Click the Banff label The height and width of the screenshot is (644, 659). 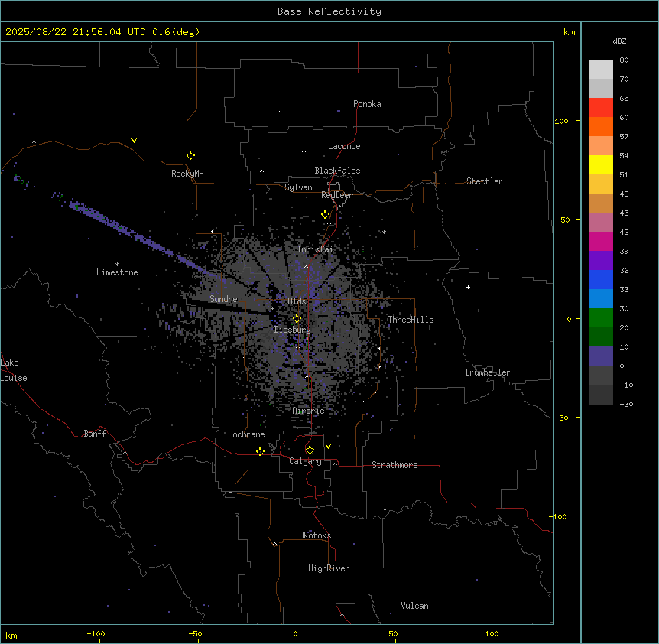click(x=95, y=434)
